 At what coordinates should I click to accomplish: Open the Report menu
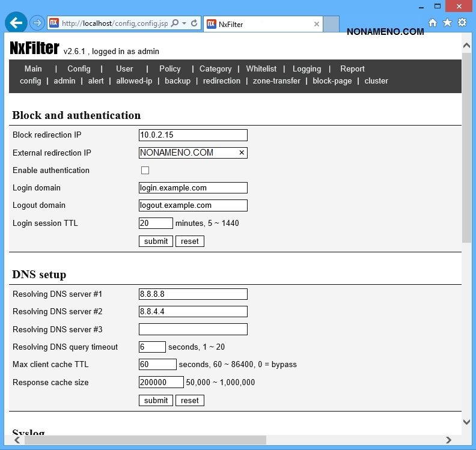point(352,69)
